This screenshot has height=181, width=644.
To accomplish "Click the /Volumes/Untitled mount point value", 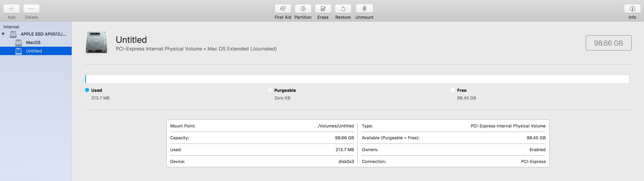I will tap(336, 126).
